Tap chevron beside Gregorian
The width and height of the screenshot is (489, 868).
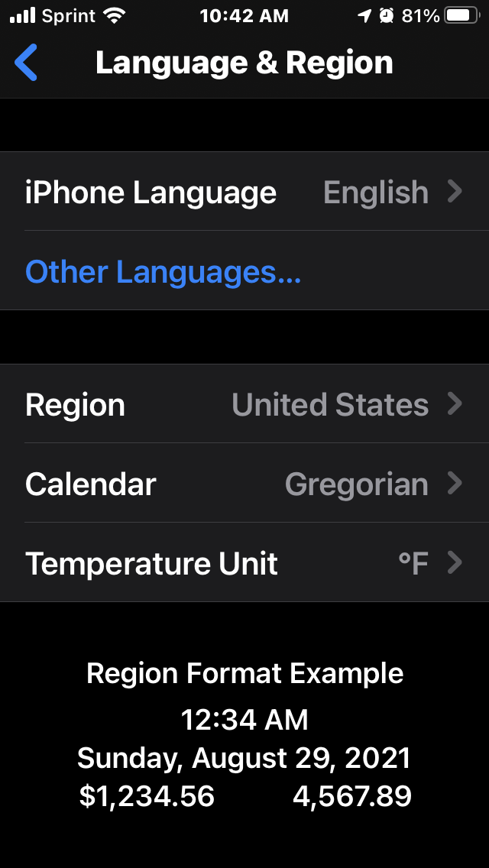[x=455, y=483]
